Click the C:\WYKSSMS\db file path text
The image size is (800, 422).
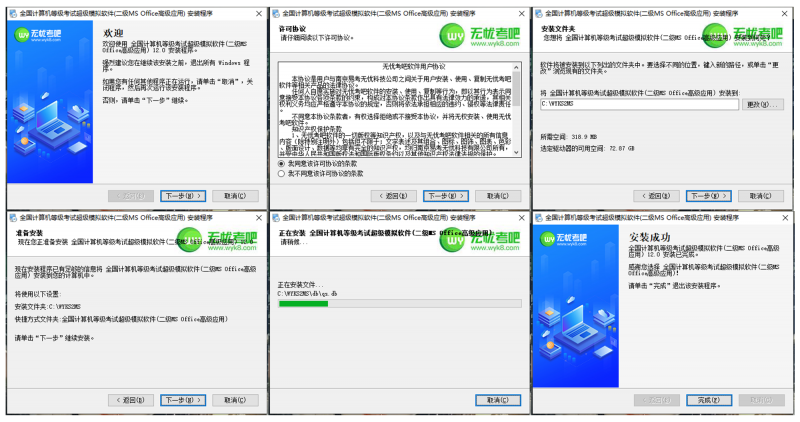point(307,294)
